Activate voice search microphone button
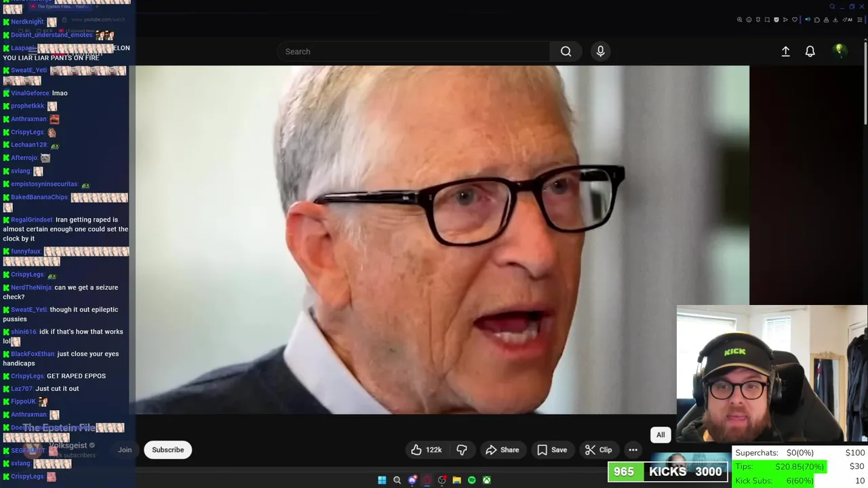The width and height of the screenshot is (868, 488). pos(600,52)
